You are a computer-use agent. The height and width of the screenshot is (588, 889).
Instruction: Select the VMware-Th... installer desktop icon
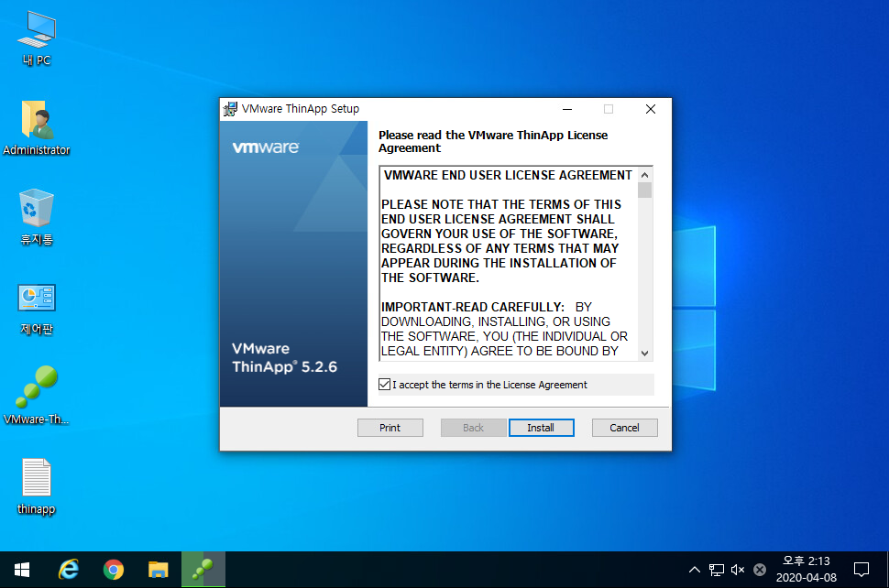coord(37,395)
